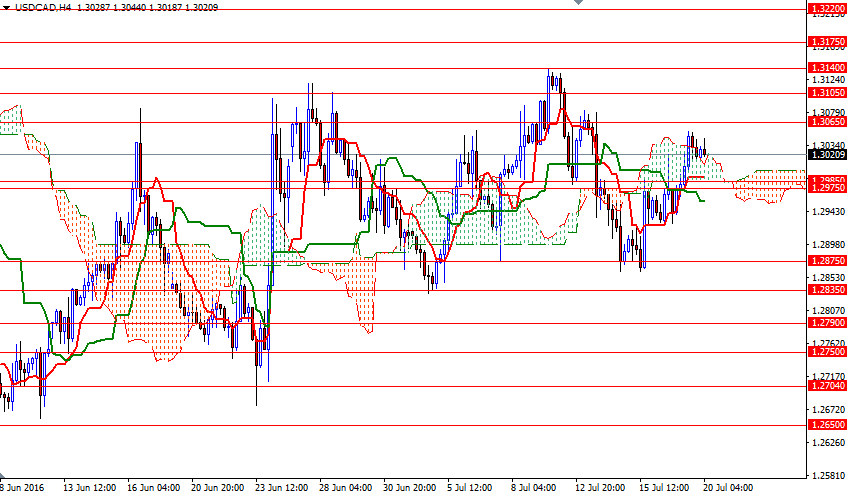847x495 pixels.
Task: Click the 30 Jun 20:00 time axis label
Action: (409, 488)
